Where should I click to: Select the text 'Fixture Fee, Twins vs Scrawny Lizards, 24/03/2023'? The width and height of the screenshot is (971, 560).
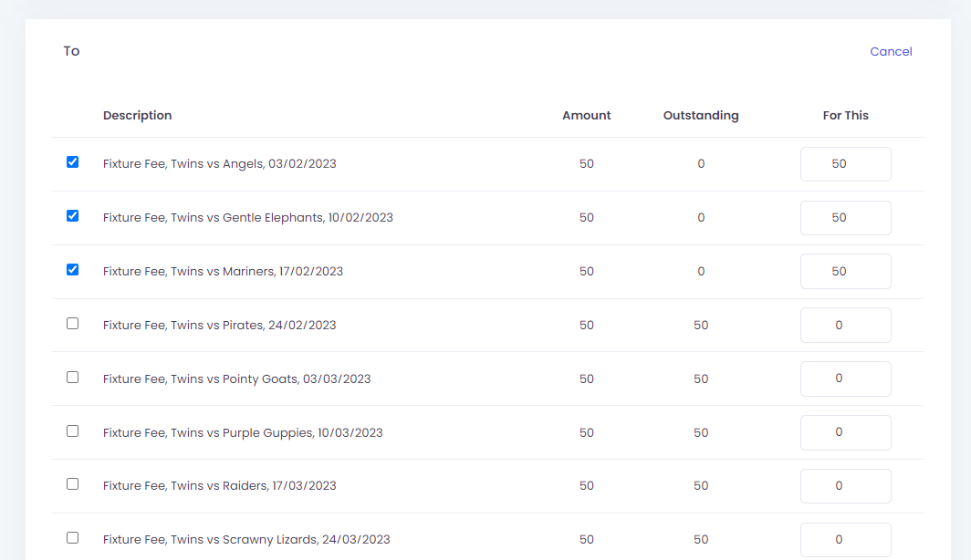click(246, 540)
